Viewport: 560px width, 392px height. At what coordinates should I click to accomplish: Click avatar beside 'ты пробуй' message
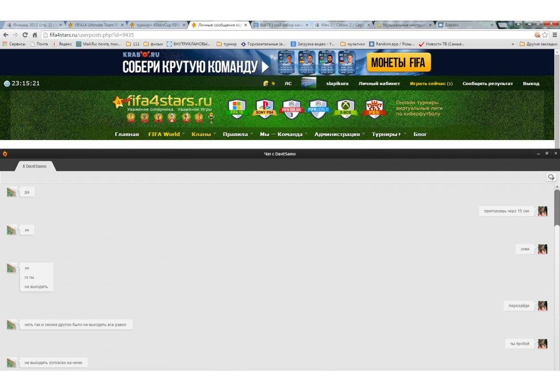point(543,344)
